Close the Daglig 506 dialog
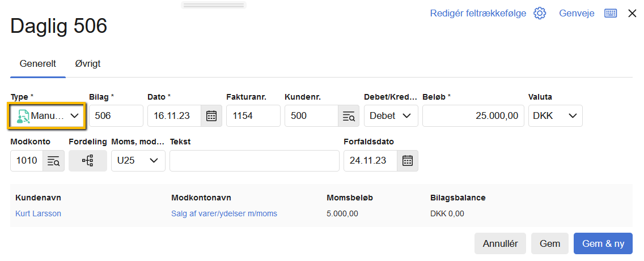644x261 pixels. coord(632,13)
